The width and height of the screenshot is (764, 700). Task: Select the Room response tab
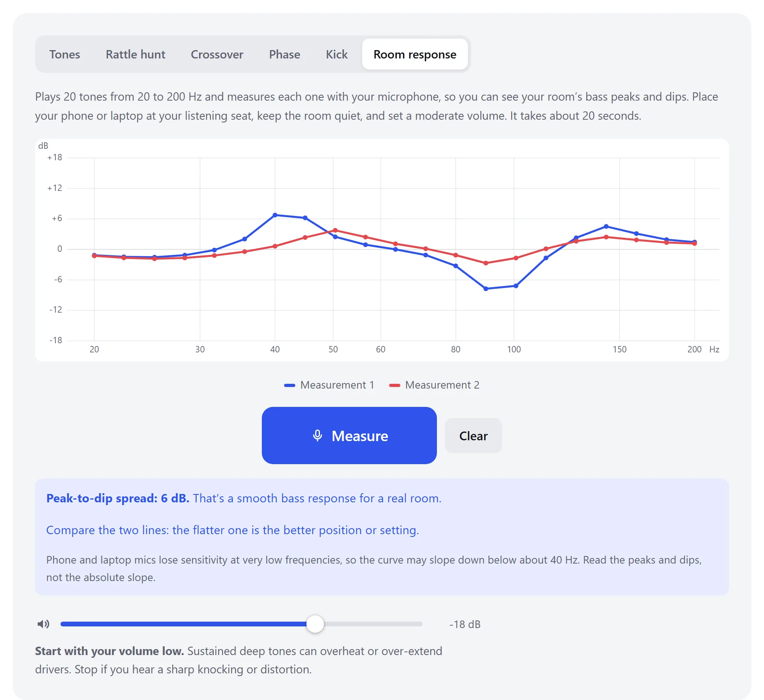pyautogui.click(x=415, y=54)
